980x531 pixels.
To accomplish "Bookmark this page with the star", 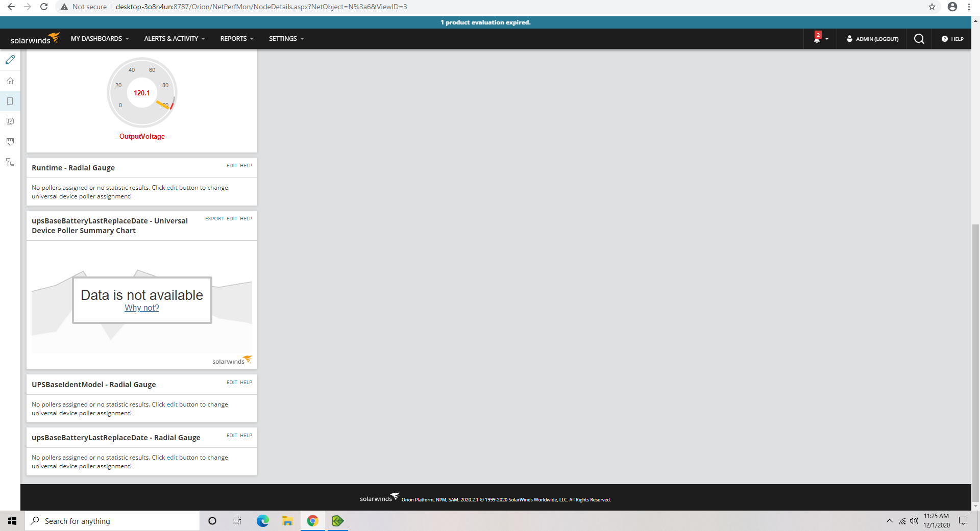I will [932, 7].
